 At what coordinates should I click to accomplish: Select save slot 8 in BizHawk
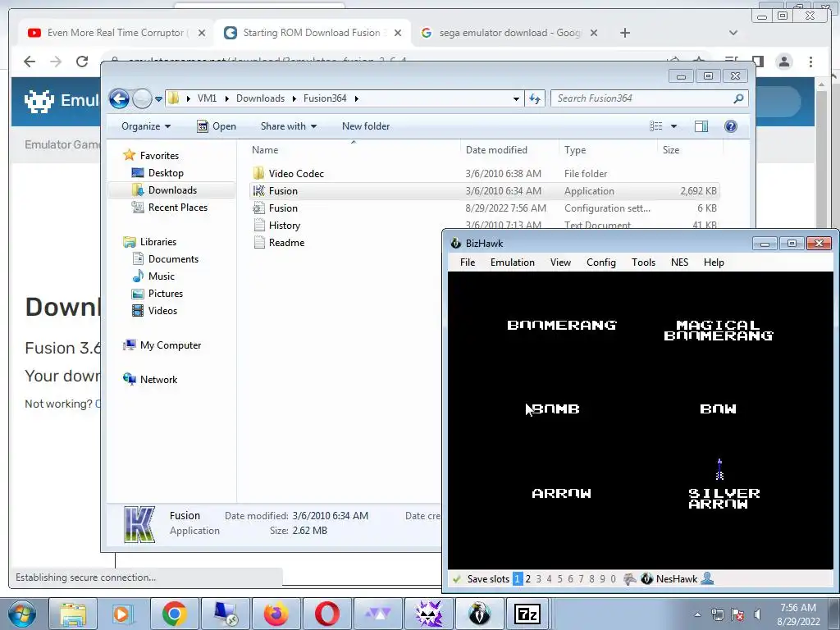(591, 579)
